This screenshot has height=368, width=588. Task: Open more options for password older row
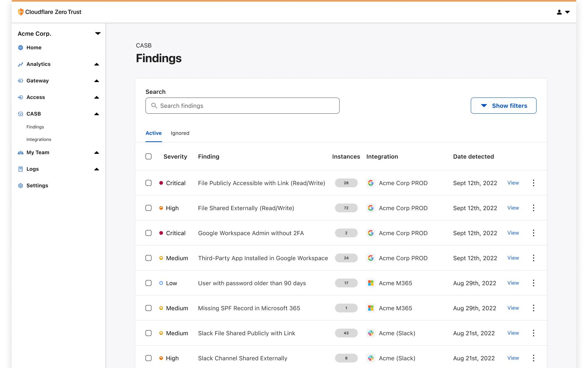[x=534, y=283]
